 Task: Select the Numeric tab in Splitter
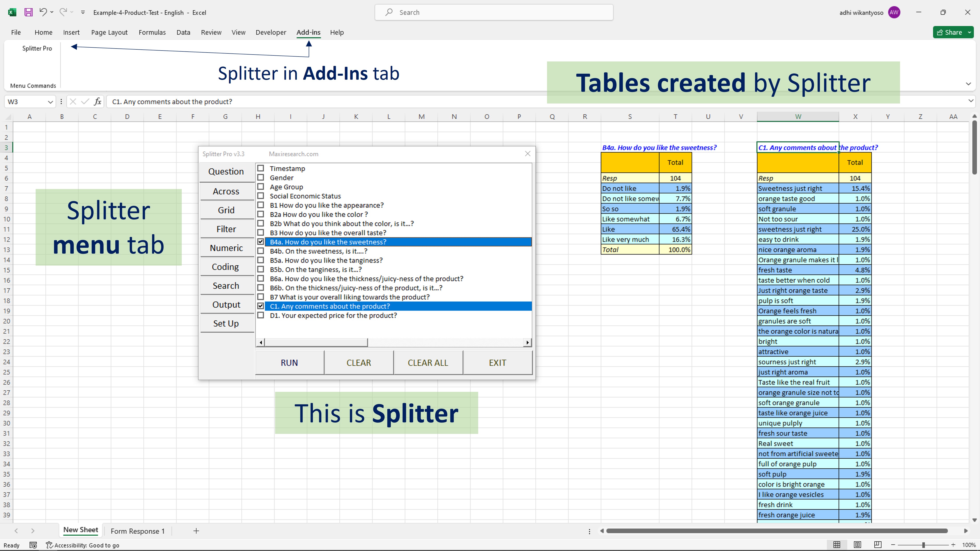[x=226, y=248]
